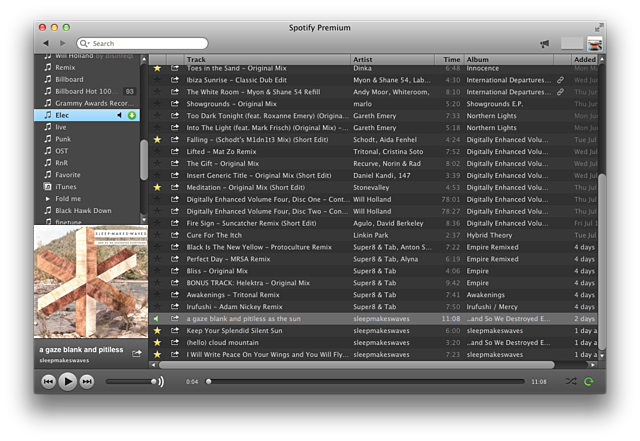Open the megaphone notifications icon
Image resolution: width=640 pixels, height=441 pixels.
544,43
